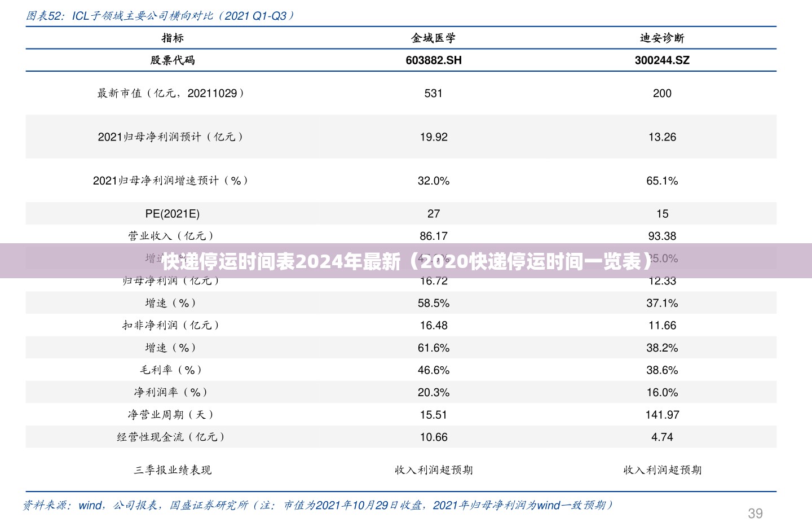Click the 股票代码 row label
Screen dimensions: 812x522
click(x=173, y=60)
